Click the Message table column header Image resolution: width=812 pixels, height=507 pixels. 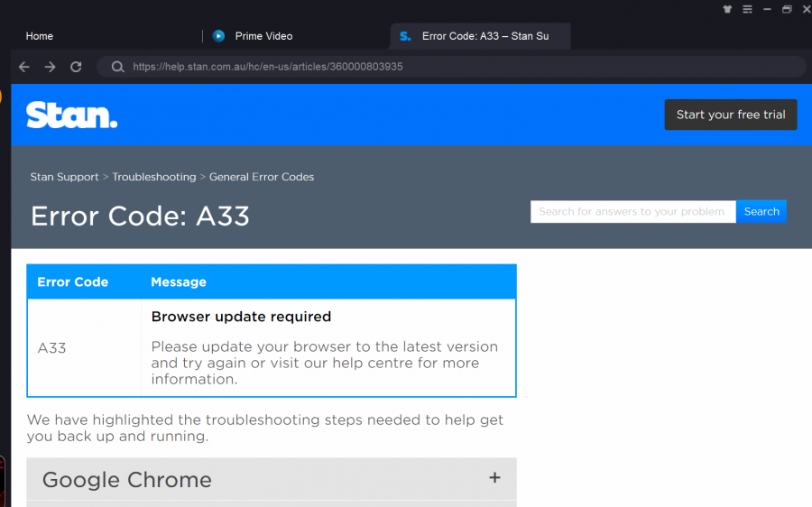click(179, 281)
